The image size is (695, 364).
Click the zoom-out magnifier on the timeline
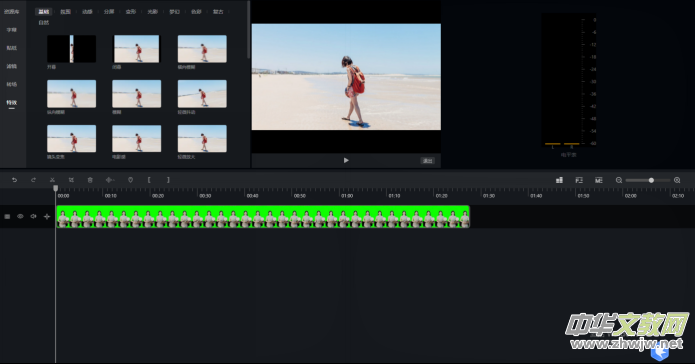619,180
